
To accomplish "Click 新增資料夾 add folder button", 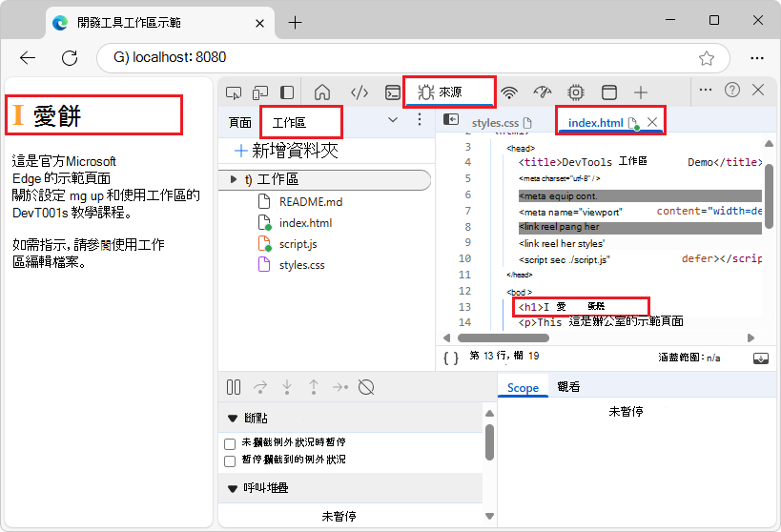I will pyautogui.click(x=286, y=151).
